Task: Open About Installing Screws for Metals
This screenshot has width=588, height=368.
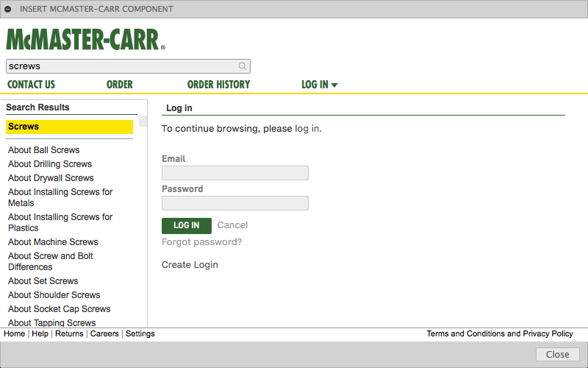Action: (60, 197)
